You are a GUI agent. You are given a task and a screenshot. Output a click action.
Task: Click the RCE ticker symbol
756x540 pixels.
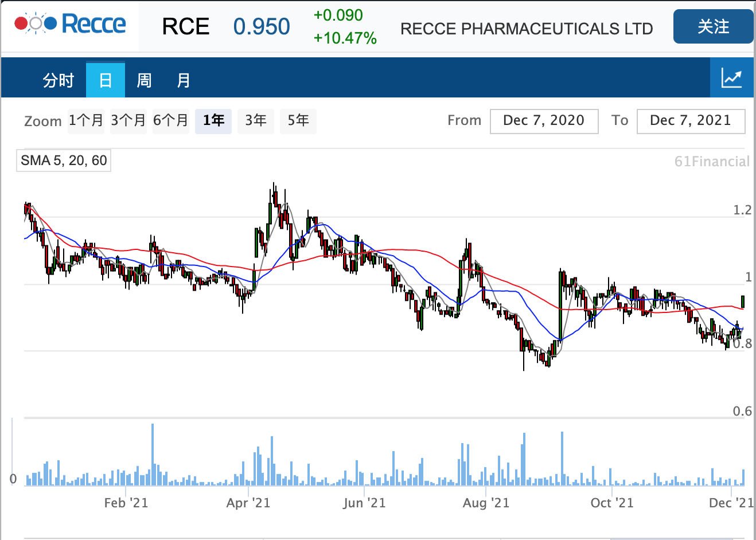click(x=186, y=27)
